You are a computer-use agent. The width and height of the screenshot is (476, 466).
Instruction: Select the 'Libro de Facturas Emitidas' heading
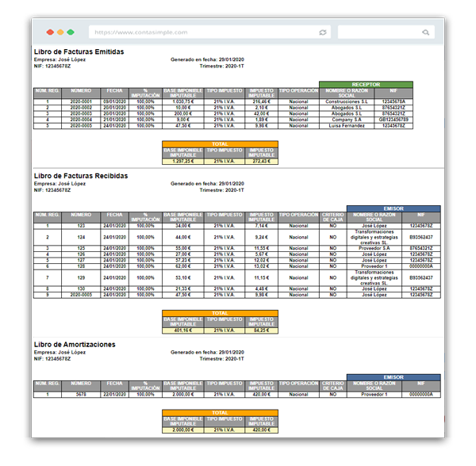[79, 52]
